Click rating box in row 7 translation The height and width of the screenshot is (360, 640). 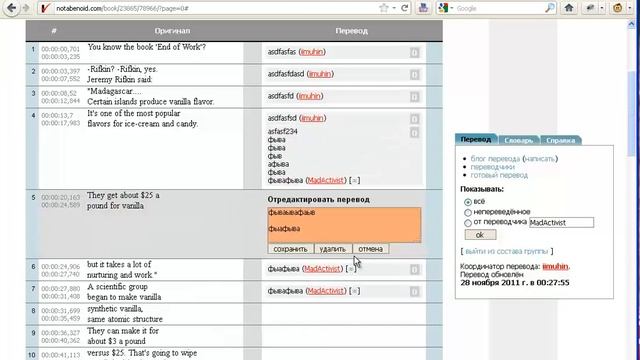click(x=414, y=291)
